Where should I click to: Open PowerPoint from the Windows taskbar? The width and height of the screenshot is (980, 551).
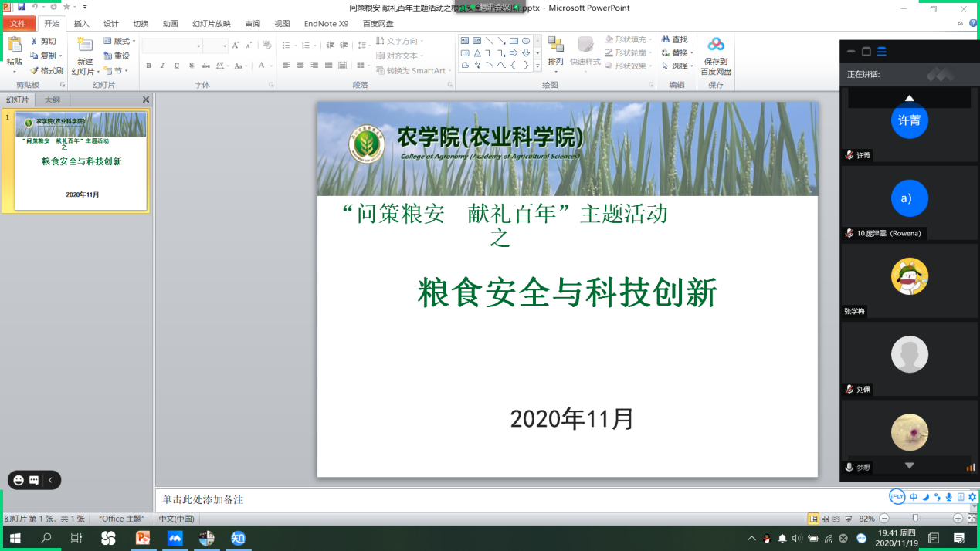pyautogui.click(x=142, y=538)
